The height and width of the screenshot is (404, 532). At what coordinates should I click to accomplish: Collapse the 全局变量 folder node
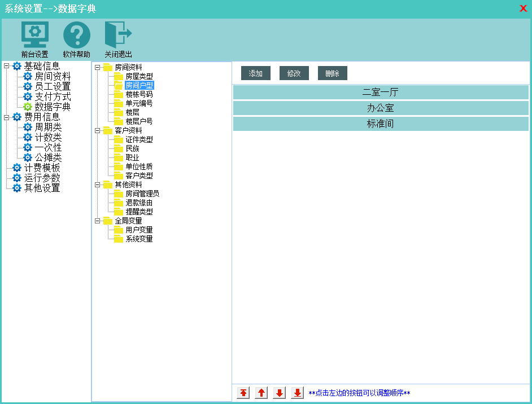pyautogui.click(x=98, y=221)
